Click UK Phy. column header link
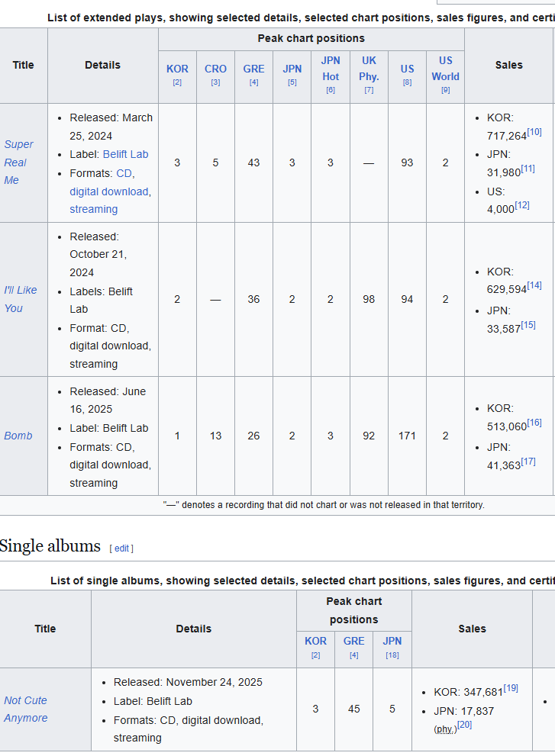The height and width of the screenshot is (756, 555). point(369,69)
